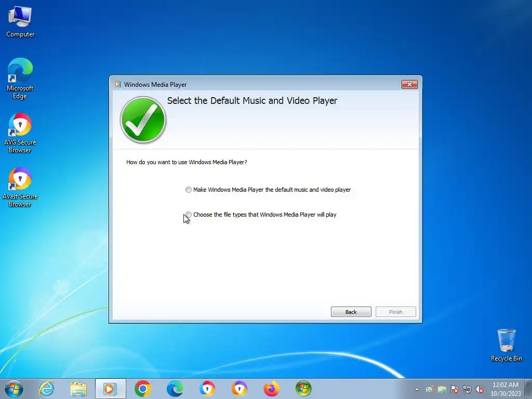Click the Windows flag taskbar icon
This screenshot has width=532, height=399.
point(303,389)
